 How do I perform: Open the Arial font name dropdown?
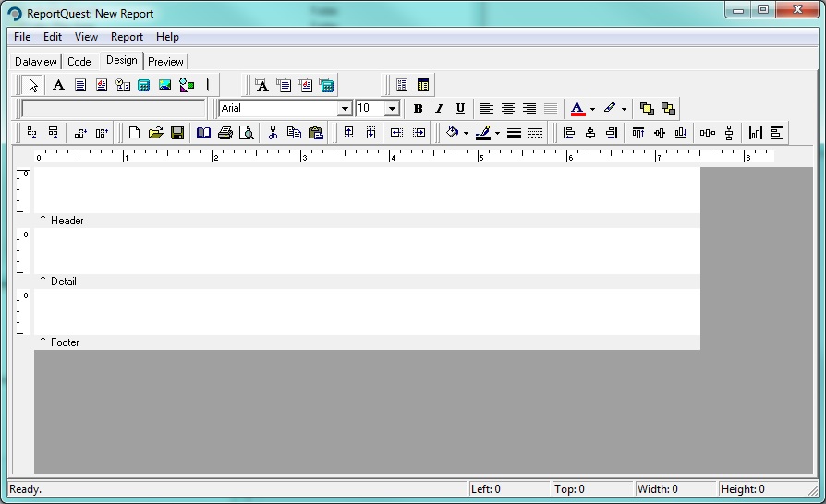345,109
